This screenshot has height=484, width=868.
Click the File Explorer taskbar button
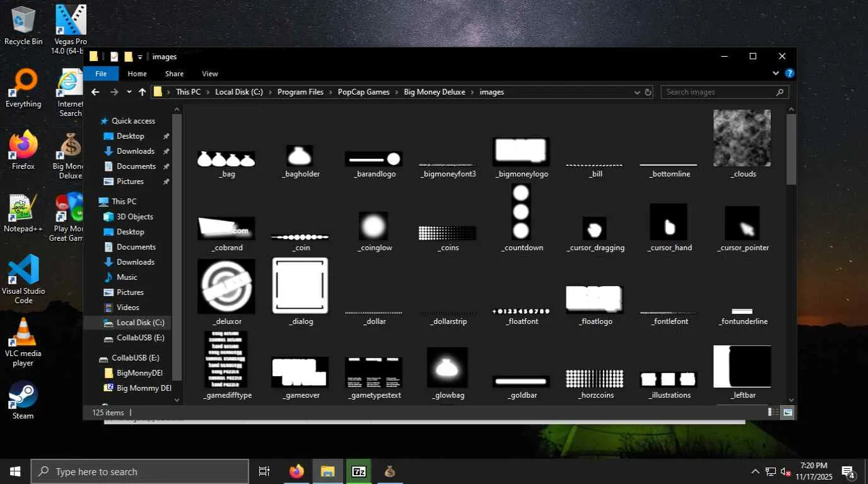pos(327,471)
